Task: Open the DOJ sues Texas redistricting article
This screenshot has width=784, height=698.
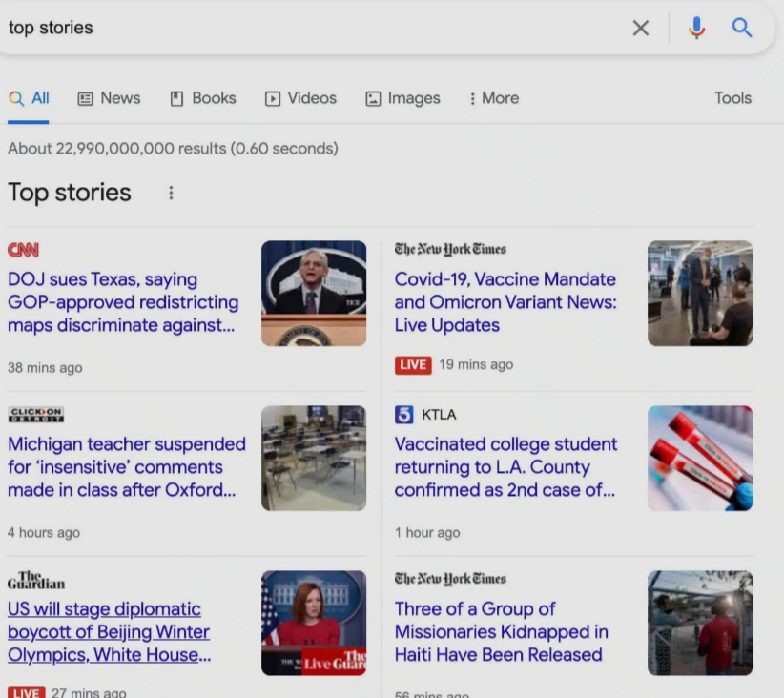Action: click(x=123, y=301)
